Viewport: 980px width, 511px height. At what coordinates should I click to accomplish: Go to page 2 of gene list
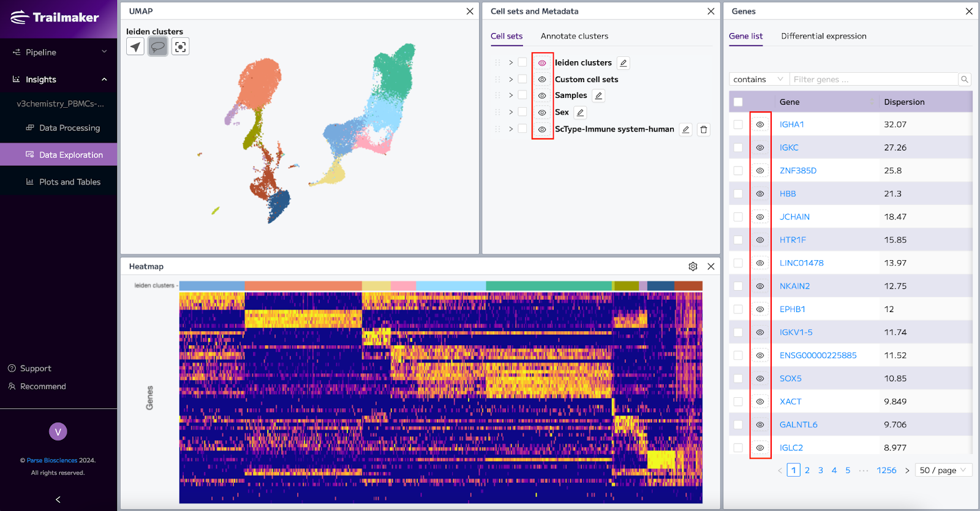(807, 470)
